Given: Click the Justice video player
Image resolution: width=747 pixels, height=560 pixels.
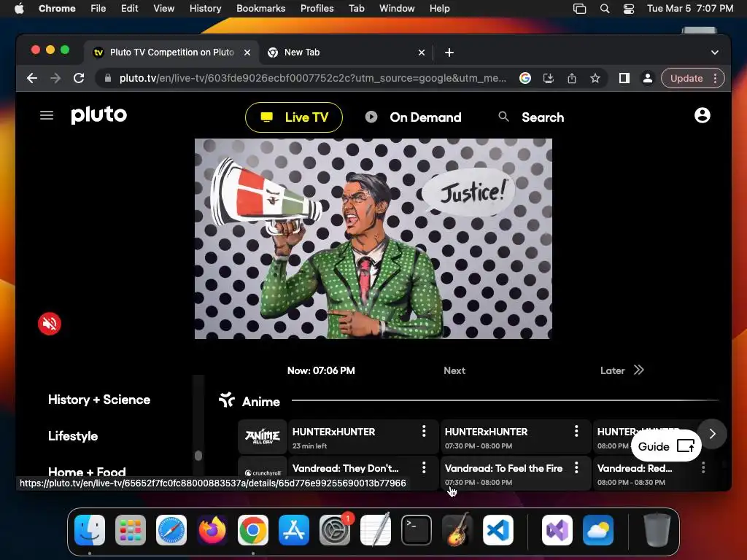Looking at the screenshot, I should tap(373, 238).
